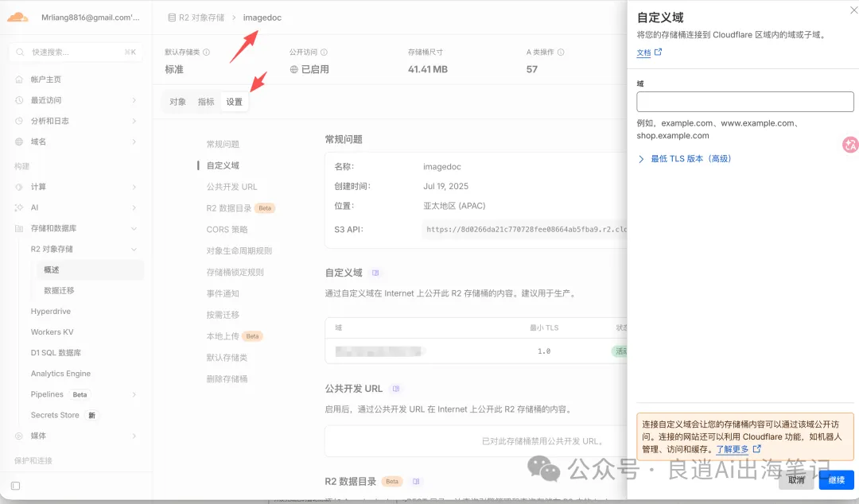Jump to 对象生命周期规则 section

(239, 251)
